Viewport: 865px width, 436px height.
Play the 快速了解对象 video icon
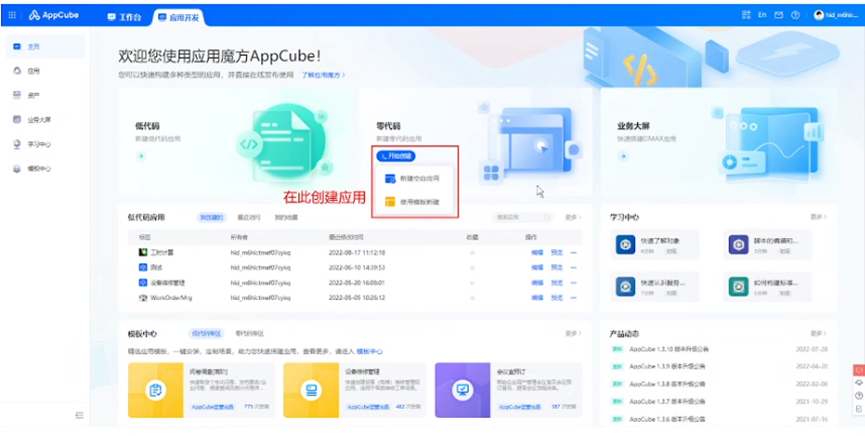(x=626, y=244)
